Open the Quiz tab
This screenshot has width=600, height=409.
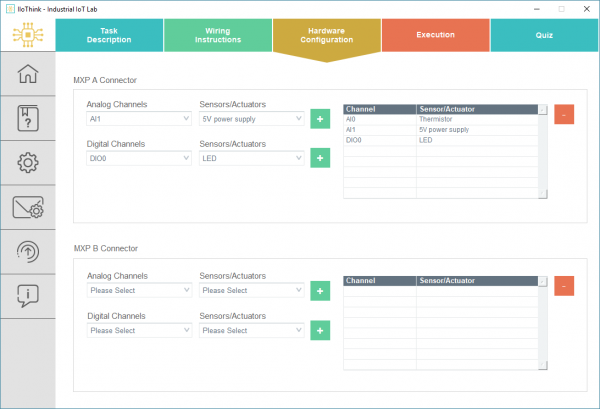coord(543,35)
